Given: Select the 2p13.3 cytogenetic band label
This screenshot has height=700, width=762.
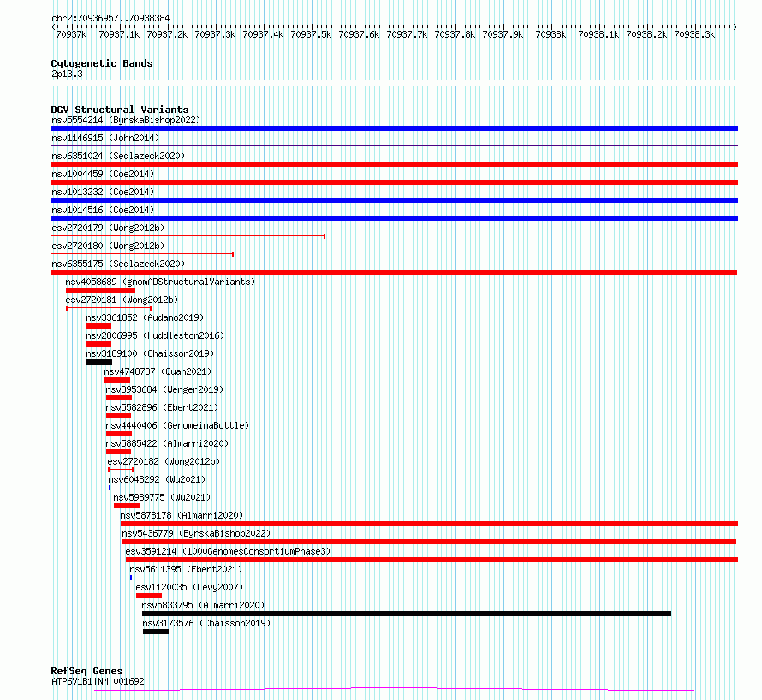Looking at the screenshot, I should 67,74.
